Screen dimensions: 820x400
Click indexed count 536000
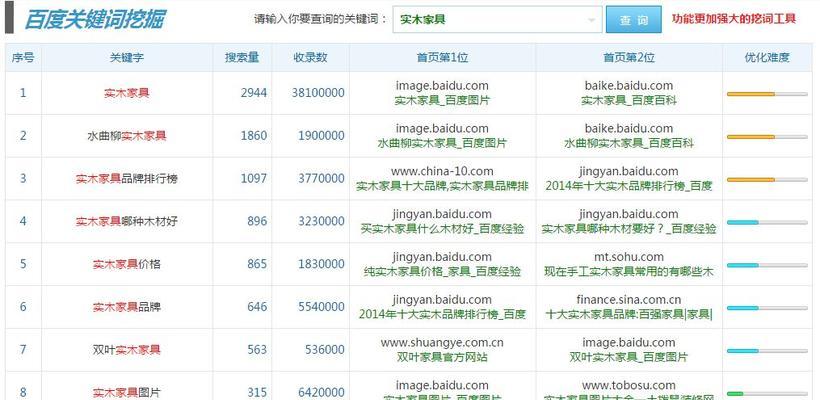click(324, 350)
